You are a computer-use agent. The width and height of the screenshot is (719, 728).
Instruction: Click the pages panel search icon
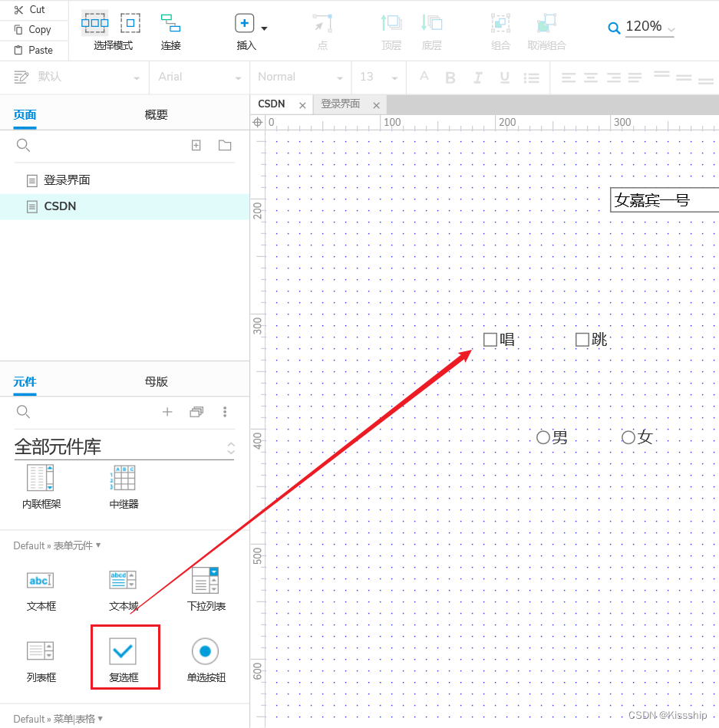point(23,145)
